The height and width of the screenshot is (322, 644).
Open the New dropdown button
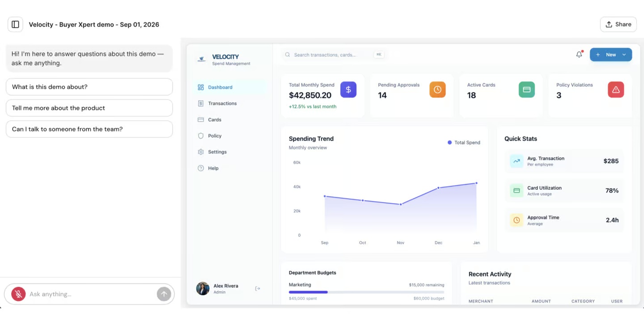pyautogui.click(x=610, y=55)
